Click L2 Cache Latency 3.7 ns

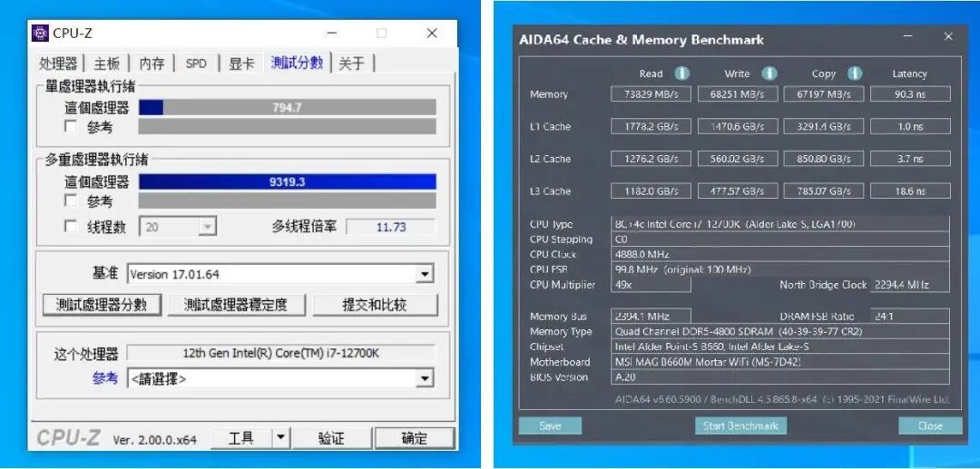coord(910,159)
